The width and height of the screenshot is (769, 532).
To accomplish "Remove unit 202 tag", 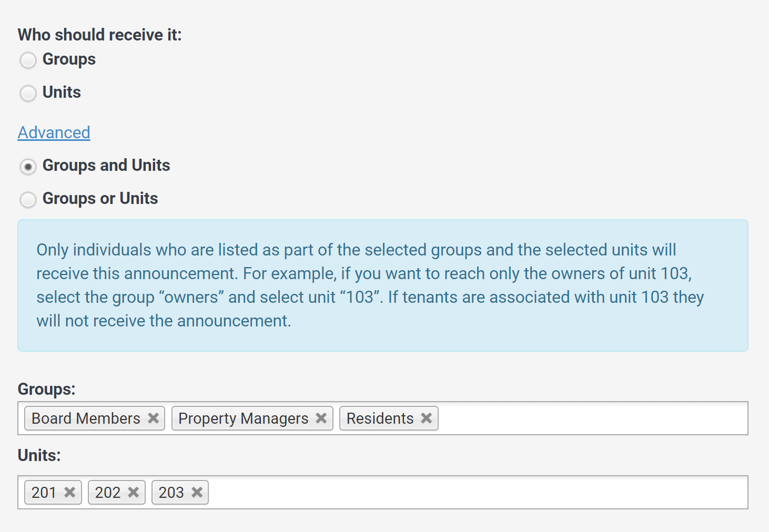I will tap(134, 492).
